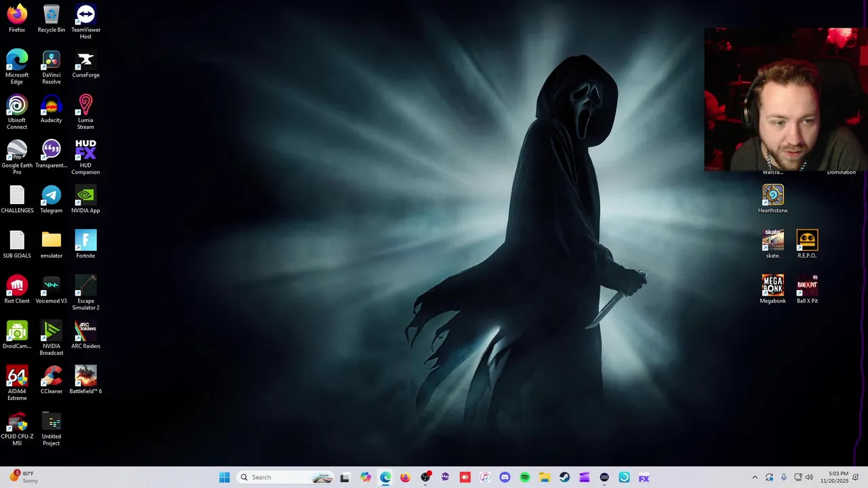This screenshot has height=488, width=868.
Task: Open Apple Music taskbar icon
Action: click(485, 477)
